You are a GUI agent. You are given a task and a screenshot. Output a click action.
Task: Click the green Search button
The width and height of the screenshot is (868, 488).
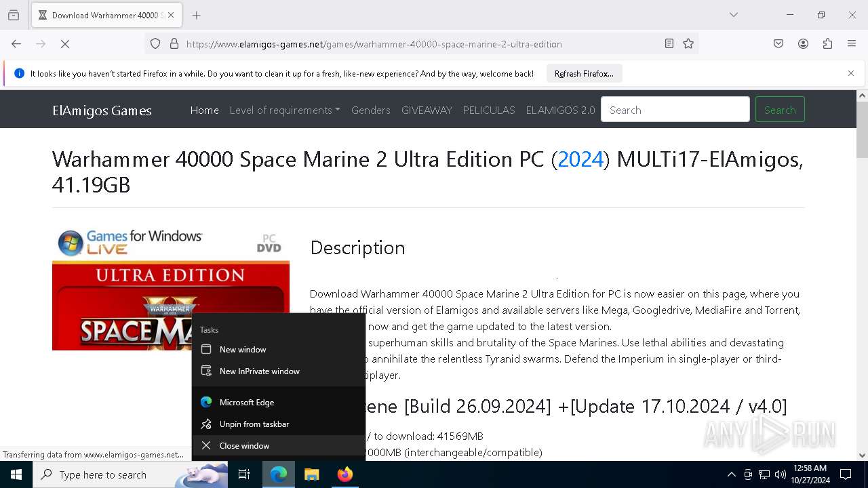[780, 110]
